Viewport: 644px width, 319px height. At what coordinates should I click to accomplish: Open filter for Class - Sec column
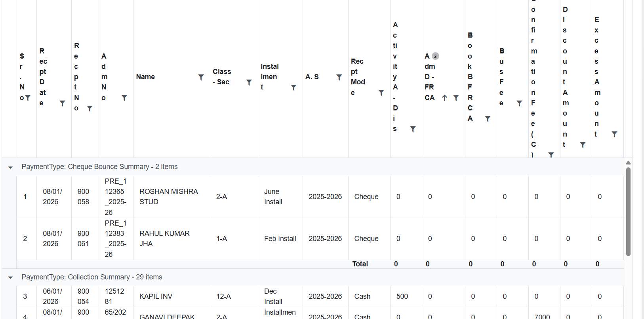pos(249,83)
